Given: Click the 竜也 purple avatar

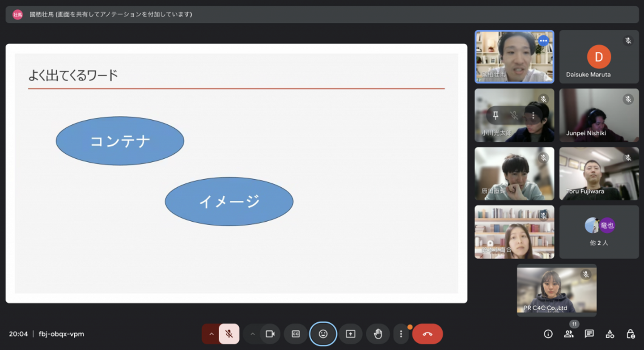Looking at the screenshot, I should [607, 225].
